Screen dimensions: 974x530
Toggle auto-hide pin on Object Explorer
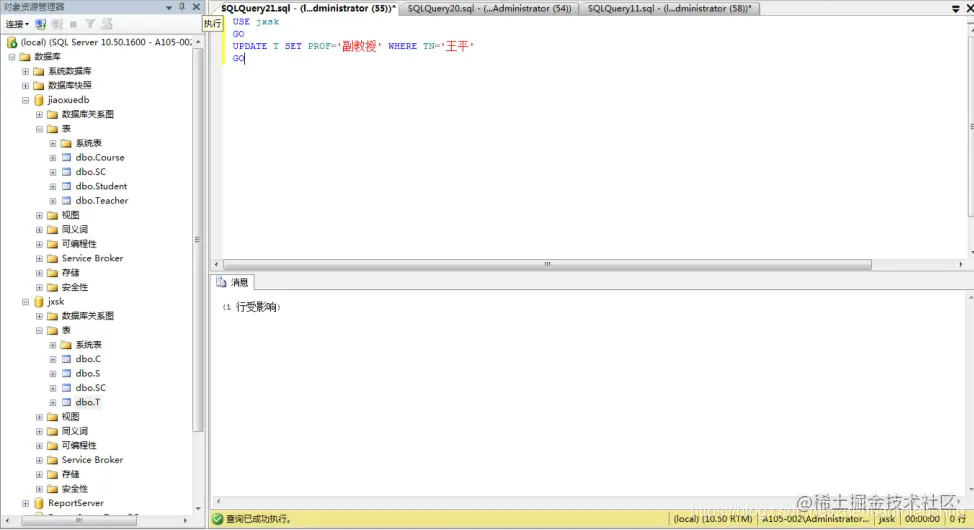[182, 7]
